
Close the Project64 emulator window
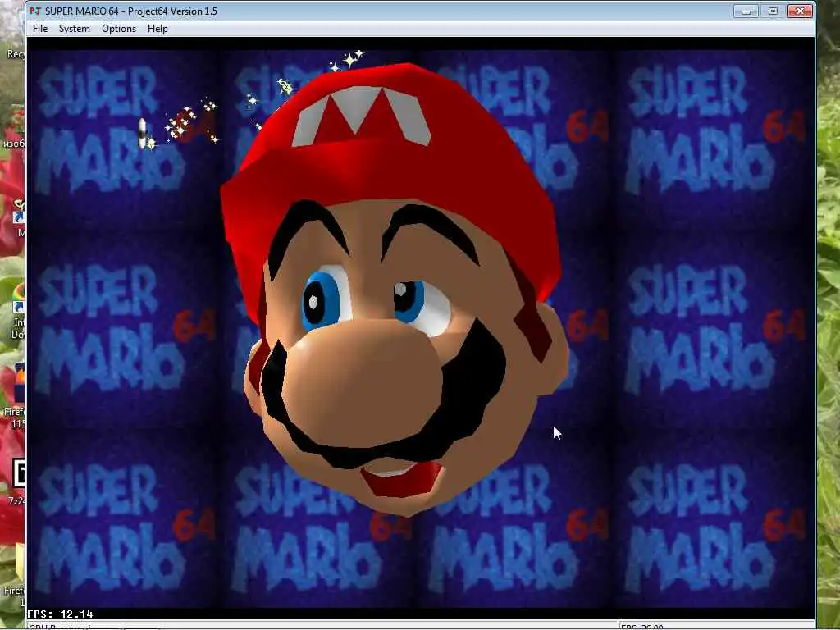pyautogui.click(x=800, y=11)
